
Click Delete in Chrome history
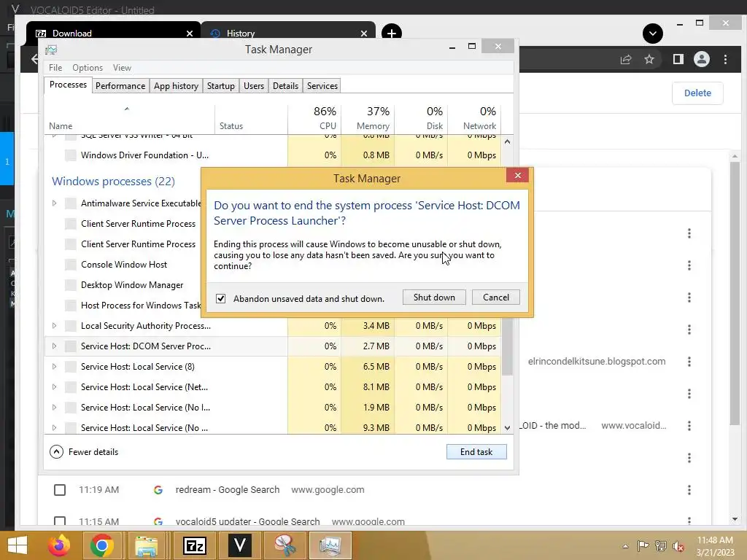click(697, 93)
